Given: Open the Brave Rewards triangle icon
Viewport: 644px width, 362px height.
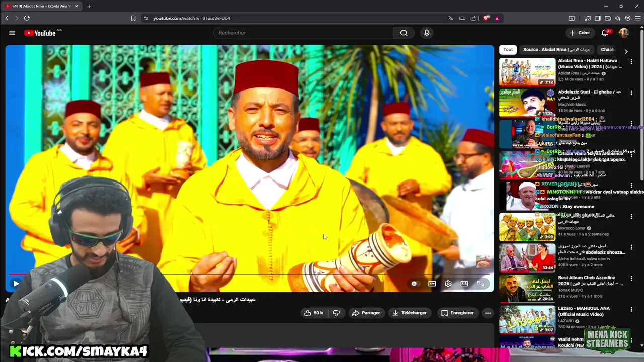Looking at the screenshot, I should pos(497,18).
